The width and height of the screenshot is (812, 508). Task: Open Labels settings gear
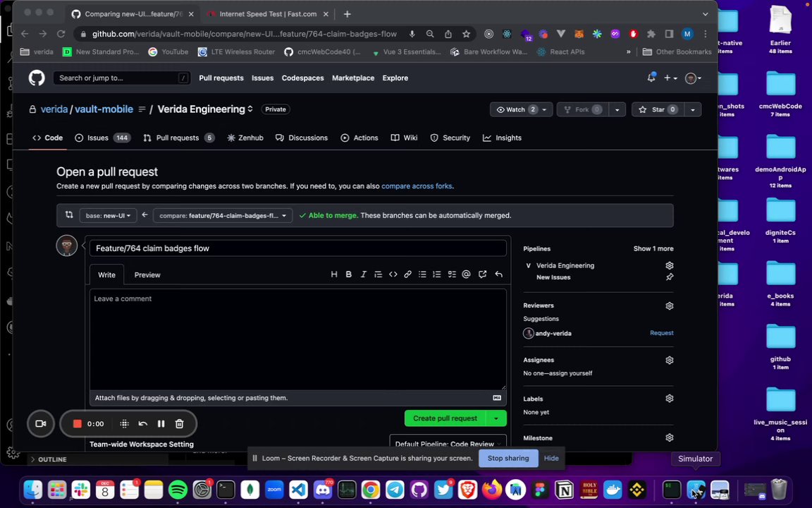tap(670, 399)
